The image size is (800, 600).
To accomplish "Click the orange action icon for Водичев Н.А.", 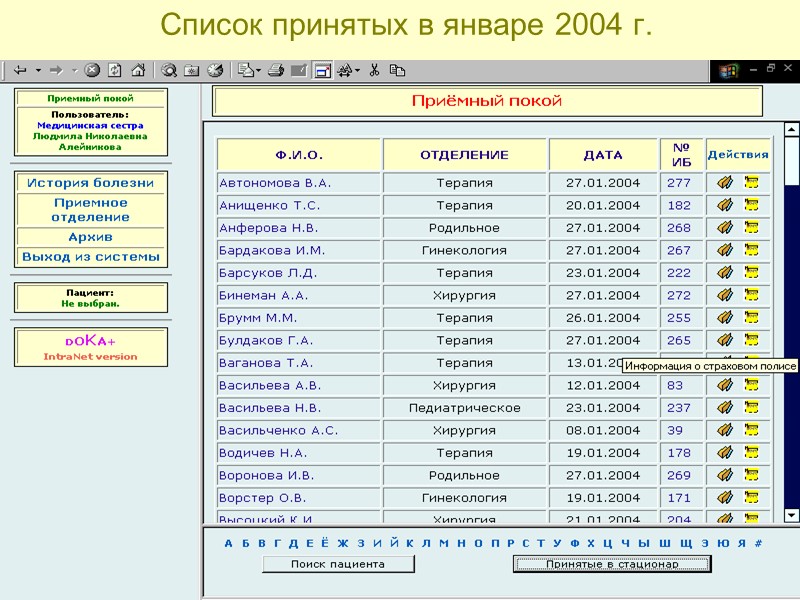I will [725, 452].
